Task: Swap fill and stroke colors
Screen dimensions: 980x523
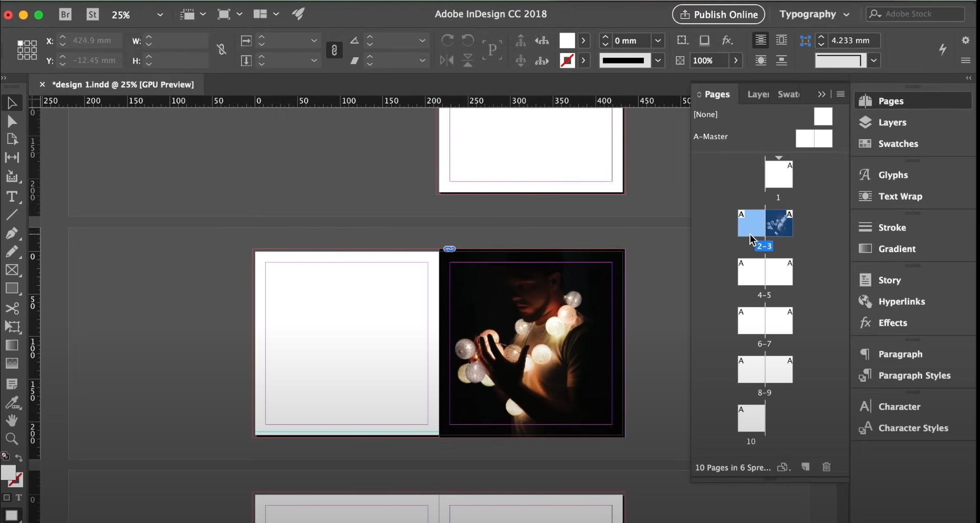Action: point(19,457)
